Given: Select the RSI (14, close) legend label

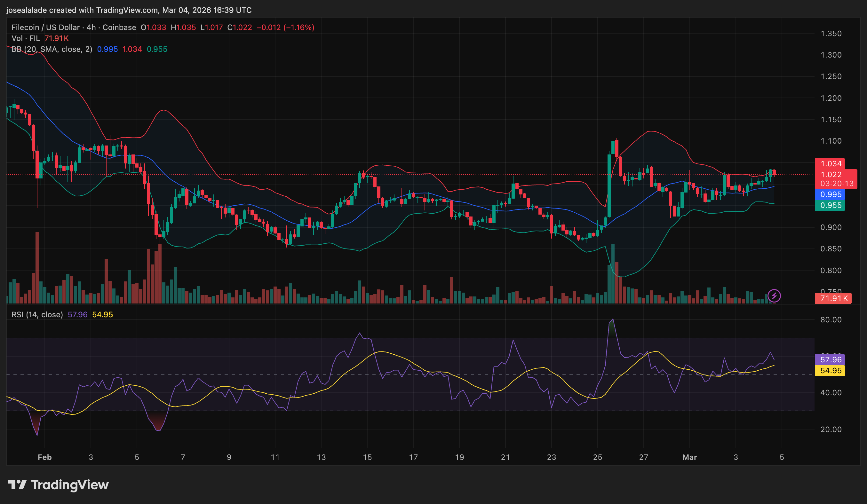Looking at the screenshot, I should pos(37,315).
